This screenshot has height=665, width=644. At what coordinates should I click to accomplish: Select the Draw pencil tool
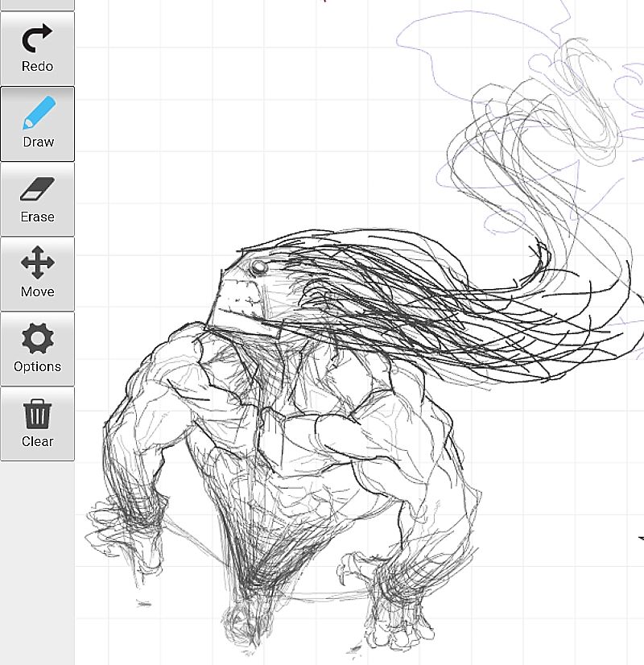(x=37, y=124)
